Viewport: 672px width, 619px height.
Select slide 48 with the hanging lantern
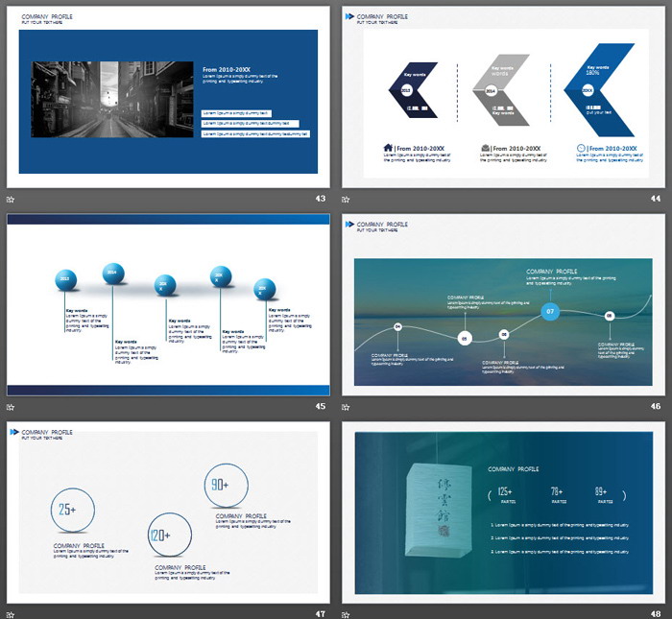pyautogui.click(x=504, y=512)
